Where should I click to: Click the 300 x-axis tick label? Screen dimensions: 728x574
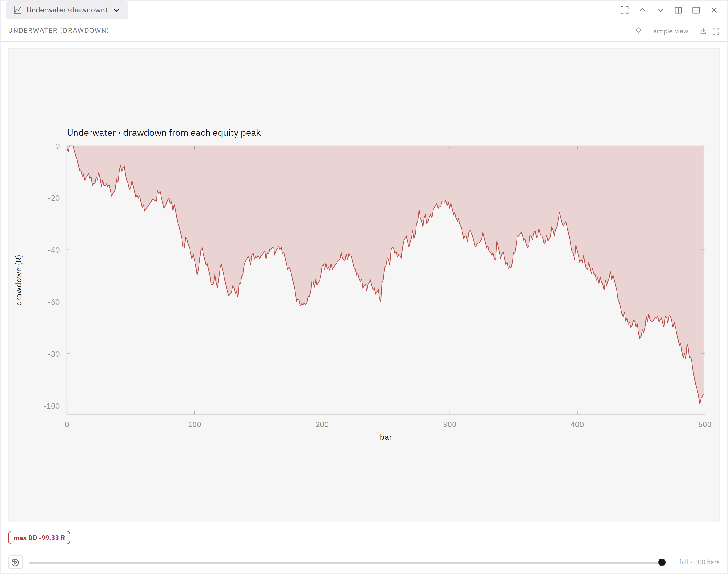(450, 424)
